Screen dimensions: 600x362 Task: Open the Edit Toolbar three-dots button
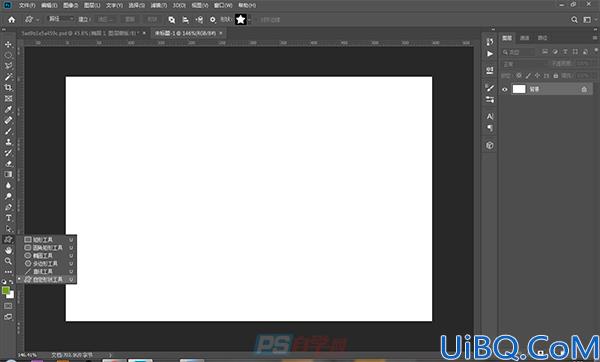[8, 272]
